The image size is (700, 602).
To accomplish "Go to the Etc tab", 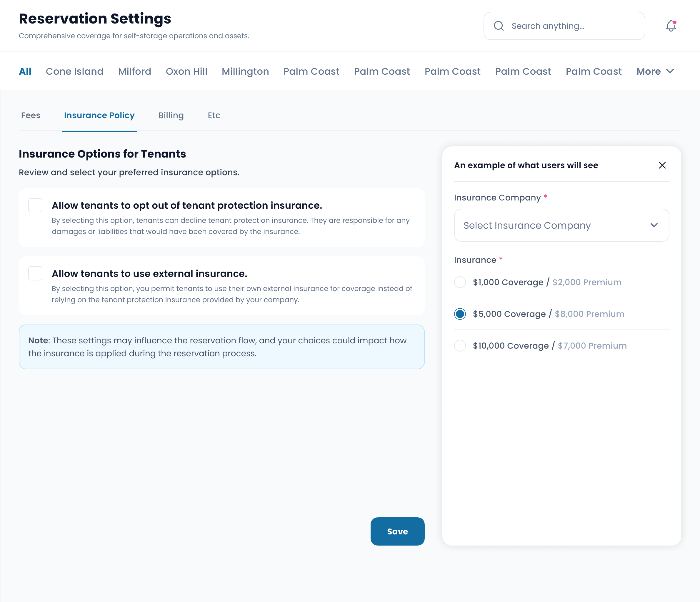I will (x=214, y=116).
